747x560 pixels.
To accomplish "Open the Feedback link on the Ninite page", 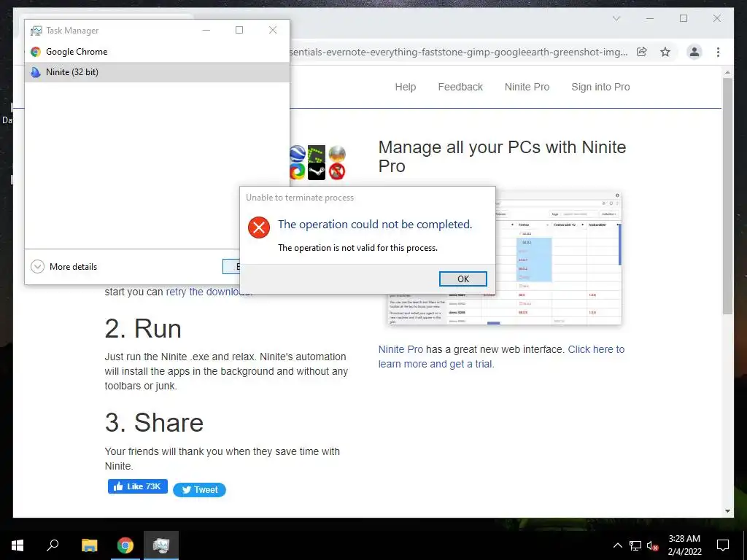I will tap(460, 87).
